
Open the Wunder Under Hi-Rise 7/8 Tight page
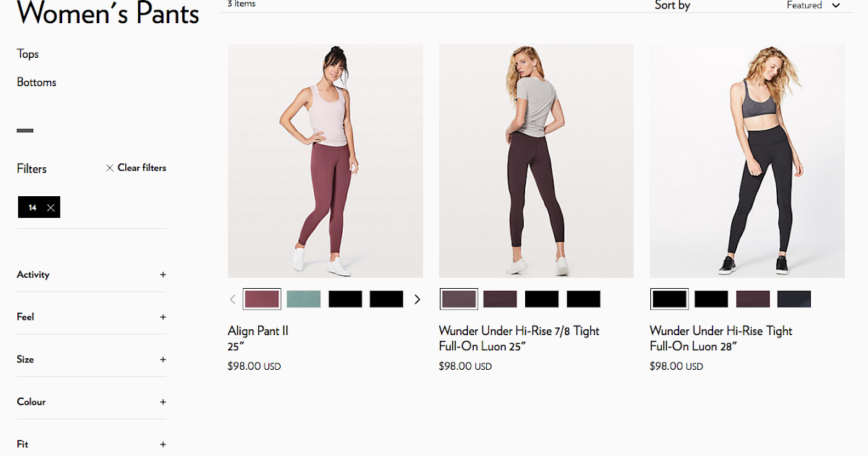tap(519, 330)
